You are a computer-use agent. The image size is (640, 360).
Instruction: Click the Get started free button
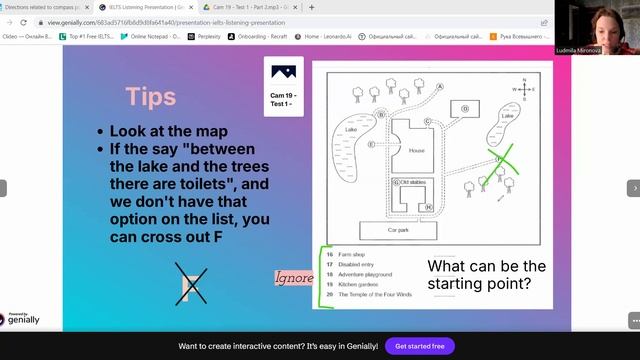tap(420, 346)
